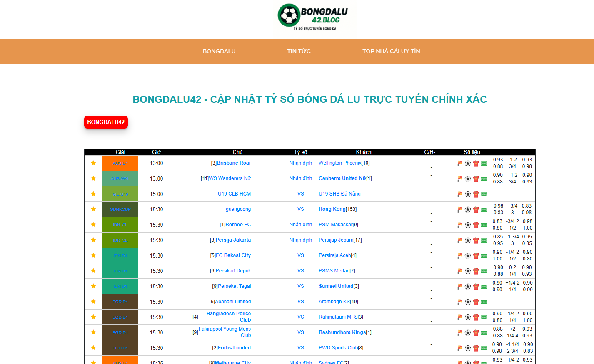Open green pitch icon for U19 CLB HCM match
This screenshot has height=364, width=594.
pyautogui.click(x=484, y=194)
